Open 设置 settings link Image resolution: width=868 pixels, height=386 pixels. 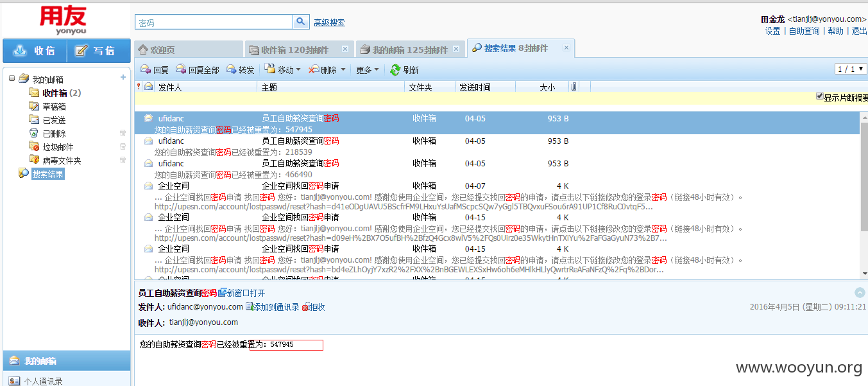(772, 31)
